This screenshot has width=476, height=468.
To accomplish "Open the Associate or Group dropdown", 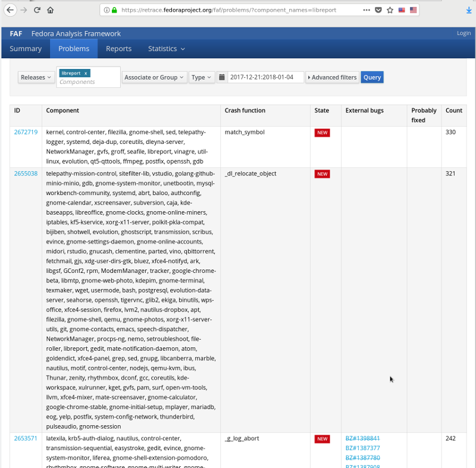I will [x=154, y=77].
